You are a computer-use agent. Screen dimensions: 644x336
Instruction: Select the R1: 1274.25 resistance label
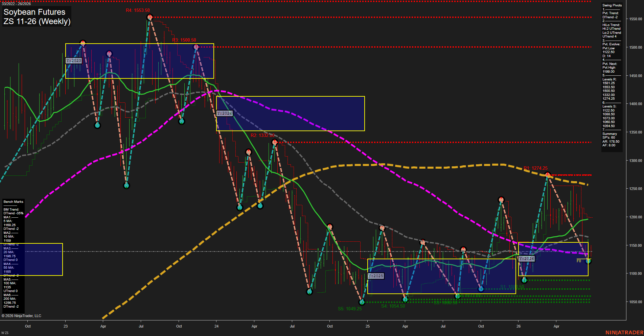[536, 168]
